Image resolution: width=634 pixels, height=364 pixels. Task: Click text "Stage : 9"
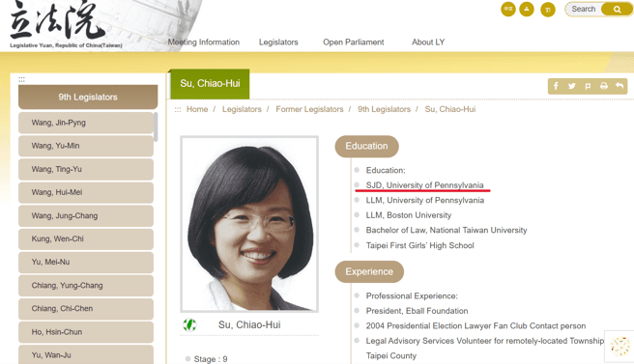pos(211,359)
